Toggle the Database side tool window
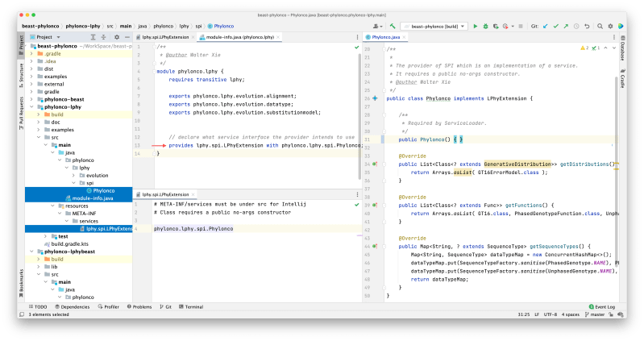Screen dimensions: 644x341 click(623, 48)
